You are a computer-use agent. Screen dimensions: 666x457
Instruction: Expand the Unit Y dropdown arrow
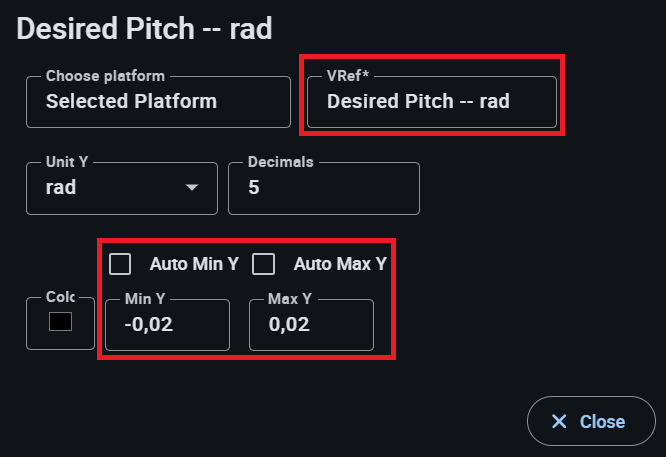pos(191,188)
